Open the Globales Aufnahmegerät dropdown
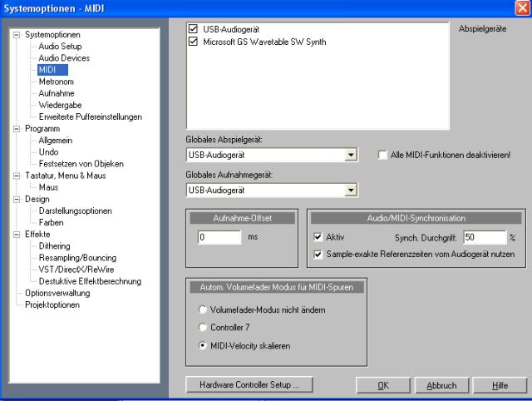This screenshot has height=401, width=532. [351, 190]
